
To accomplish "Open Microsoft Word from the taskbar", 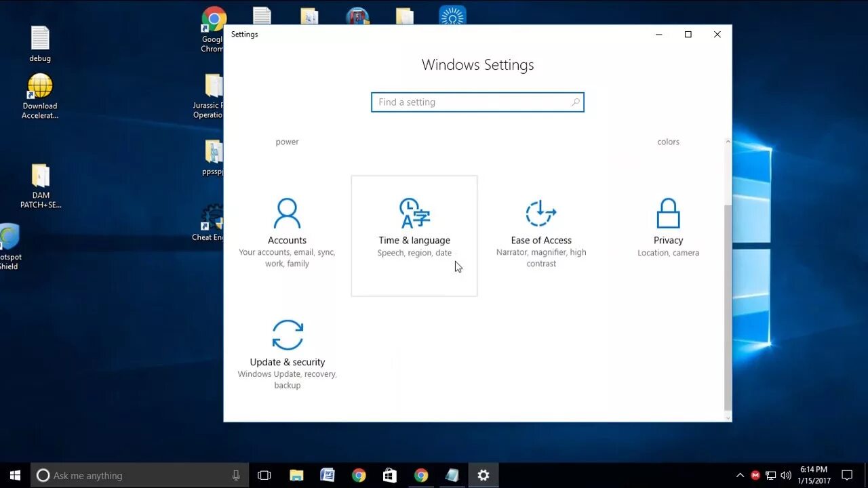I will (328, 475).
